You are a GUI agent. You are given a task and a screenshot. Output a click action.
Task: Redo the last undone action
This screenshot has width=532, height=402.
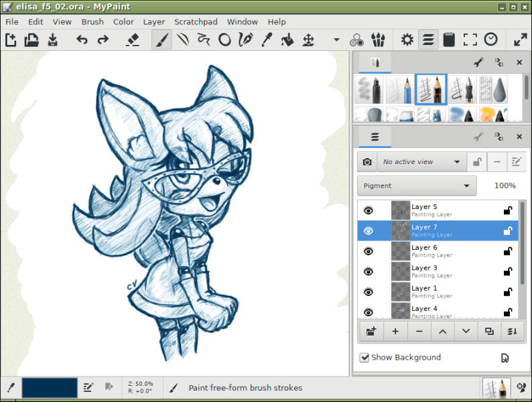point(103,40)
